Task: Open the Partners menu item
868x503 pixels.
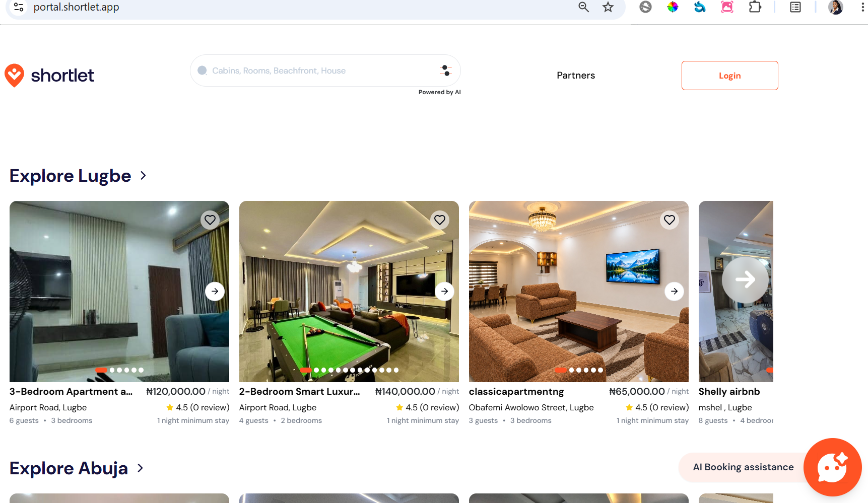Action: tap(576, 76)
